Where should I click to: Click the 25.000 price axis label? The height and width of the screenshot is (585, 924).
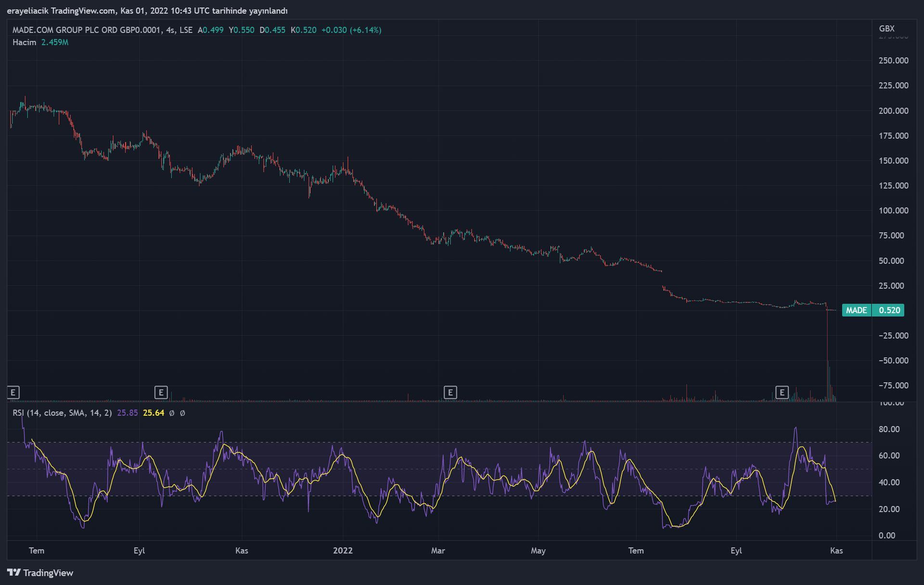[891, 286]
